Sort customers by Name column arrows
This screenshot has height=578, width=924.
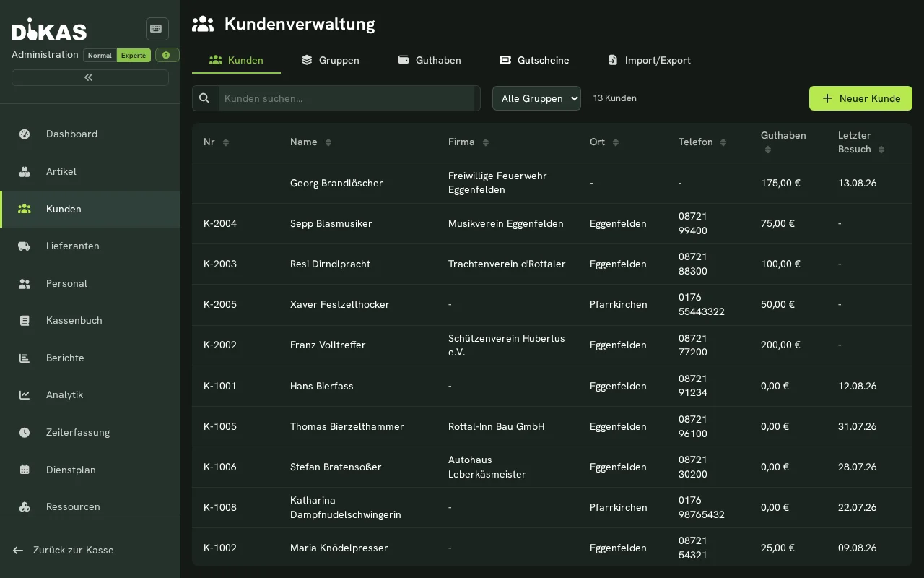(328, 142)
